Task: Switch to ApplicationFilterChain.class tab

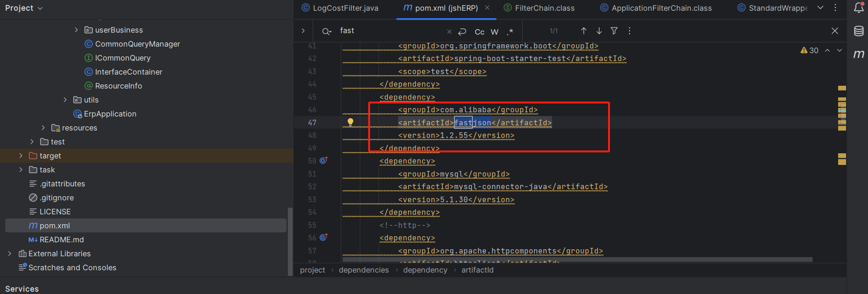Action: click(656, 8)
